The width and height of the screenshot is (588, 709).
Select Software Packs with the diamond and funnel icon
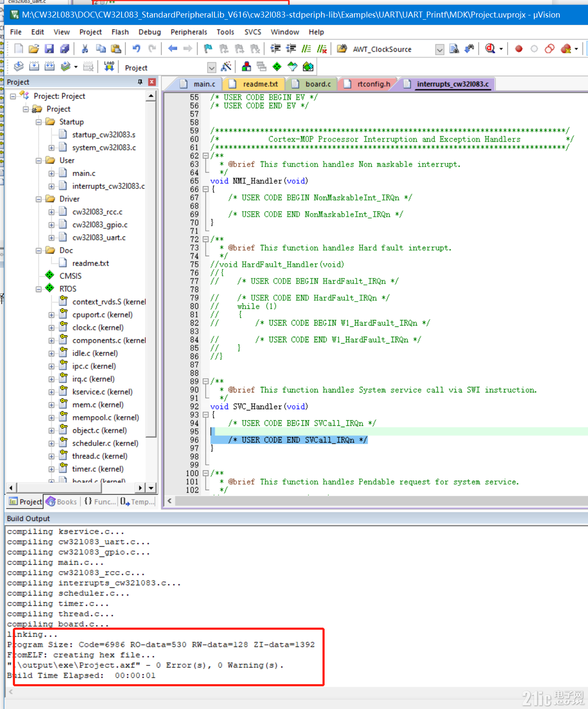[293, 67]
